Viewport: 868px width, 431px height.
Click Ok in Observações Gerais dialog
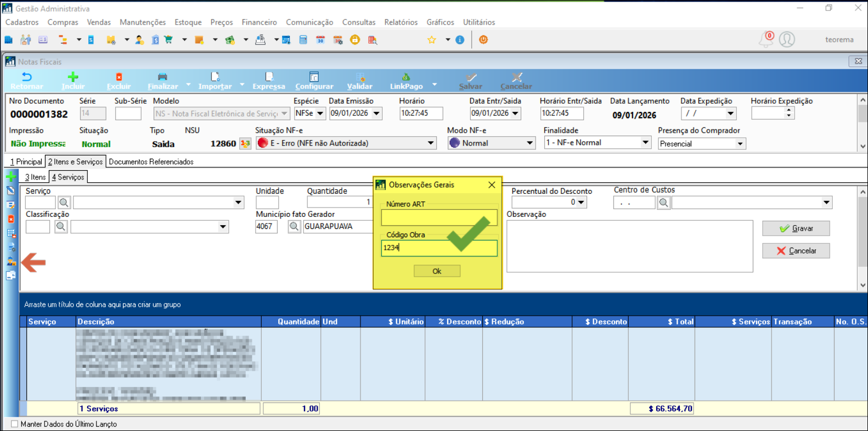tap(437, 271)
